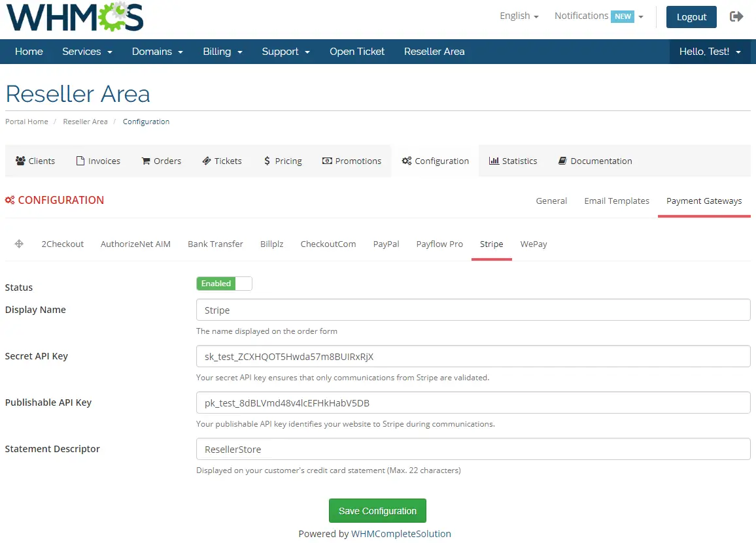This screenshot has width=756, height=543.
Task: Open Statistics tab with bar chart icon
Action: click(513, 161)
